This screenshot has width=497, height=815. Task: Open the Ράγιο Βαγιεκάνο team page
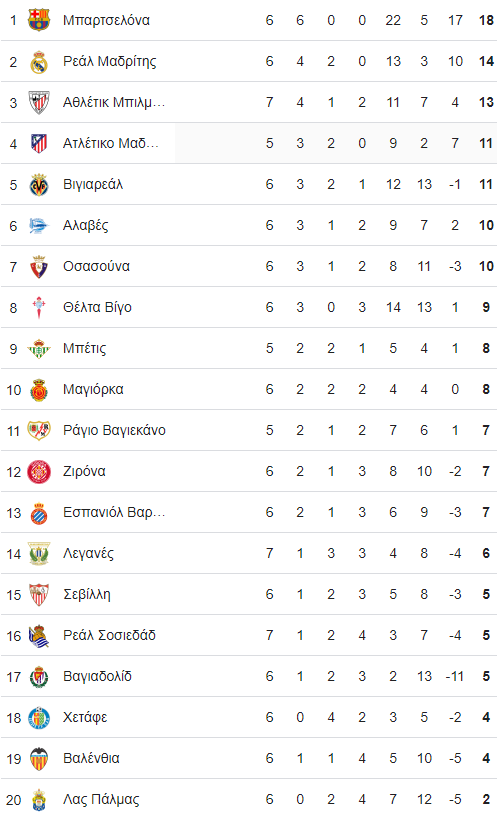pos(114,430)
